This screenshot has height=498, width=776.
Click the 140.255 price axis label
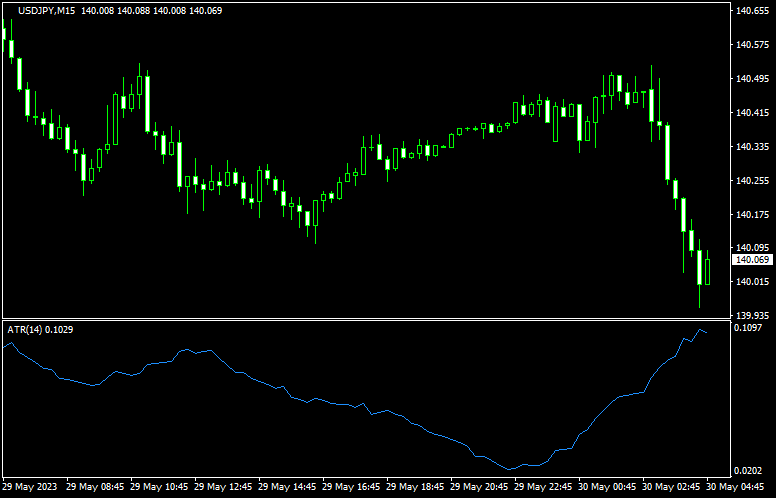point(752,181)
